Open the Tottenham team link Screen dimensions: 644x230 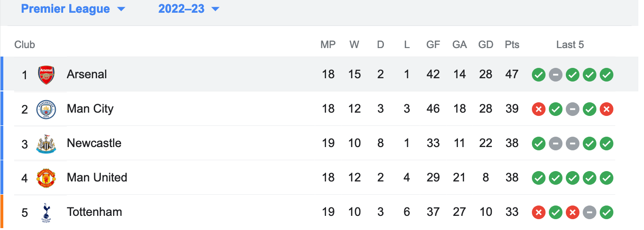click(94, 212)
